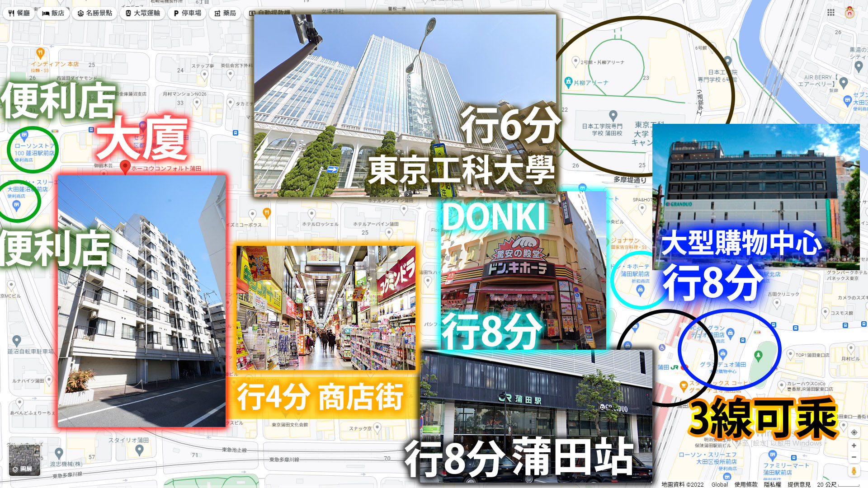Select the wheelchair accessibility marker near 蒲田 station

(x=662, y=347)
